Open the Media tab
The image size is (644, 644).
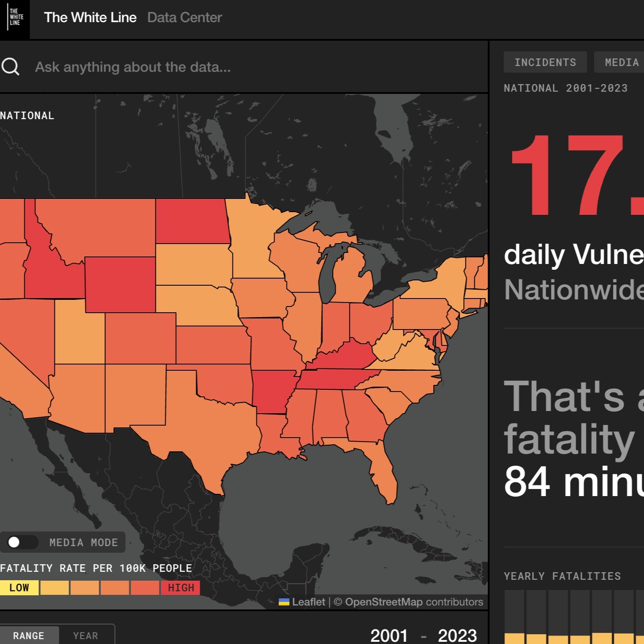coord(621,62)
